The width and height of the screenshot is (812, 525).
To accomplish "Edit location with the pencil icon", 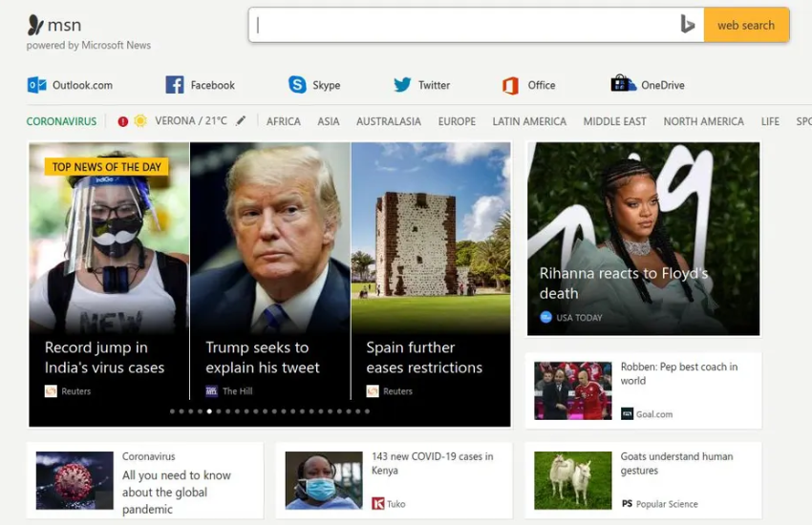I will [x=241, y=121].
